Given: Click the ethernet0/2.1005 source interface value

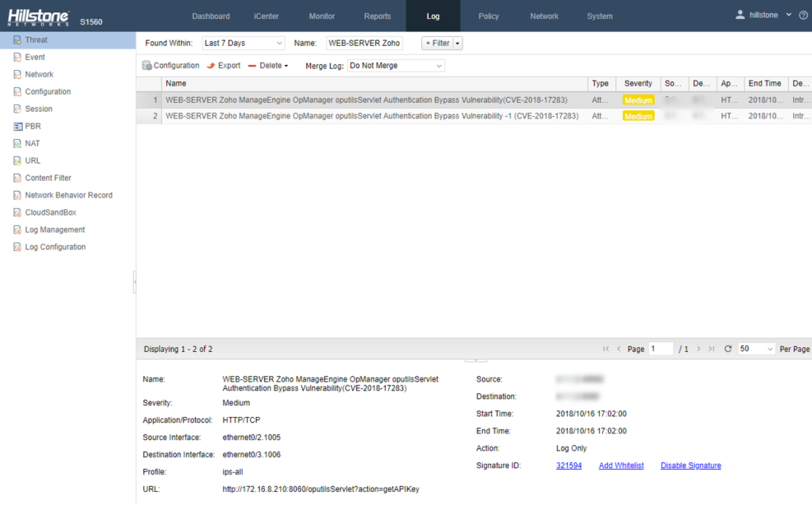Looking at the screenshot, I should click(252, 438).
